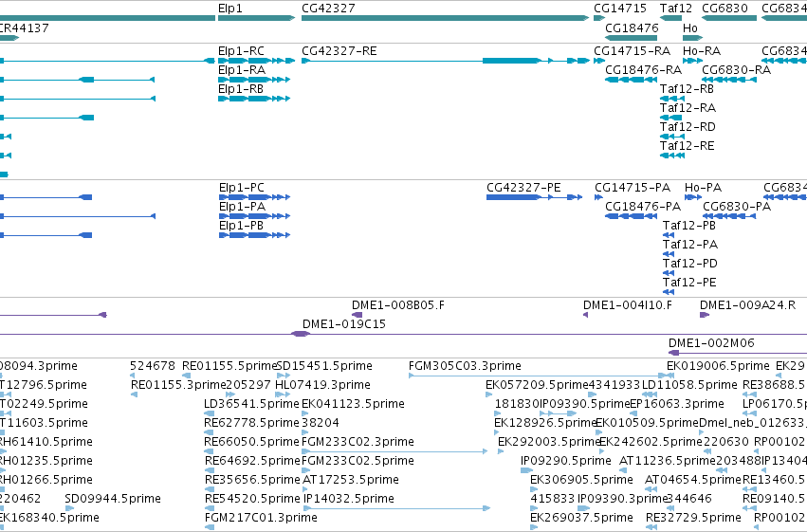Select the CG42327-RE transcript label
The width and height of the screenshot is (807, 532).
tap(339, 51)
